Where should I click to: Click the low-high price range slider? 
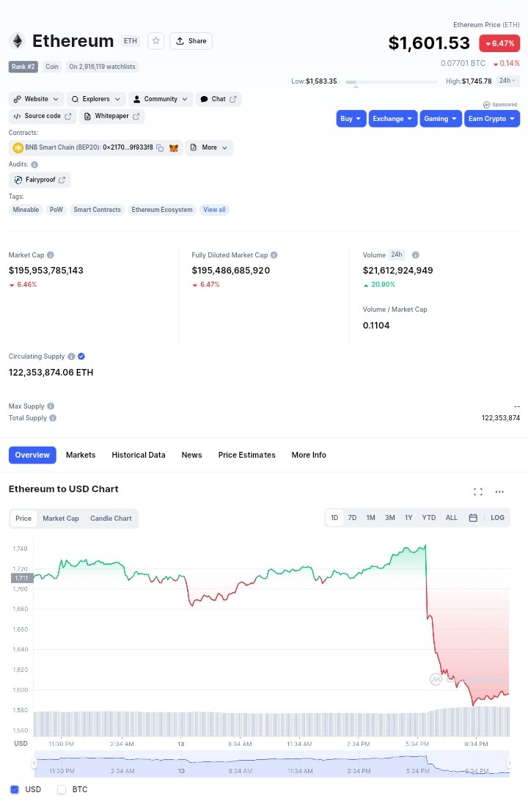click(x=392, y=82)
